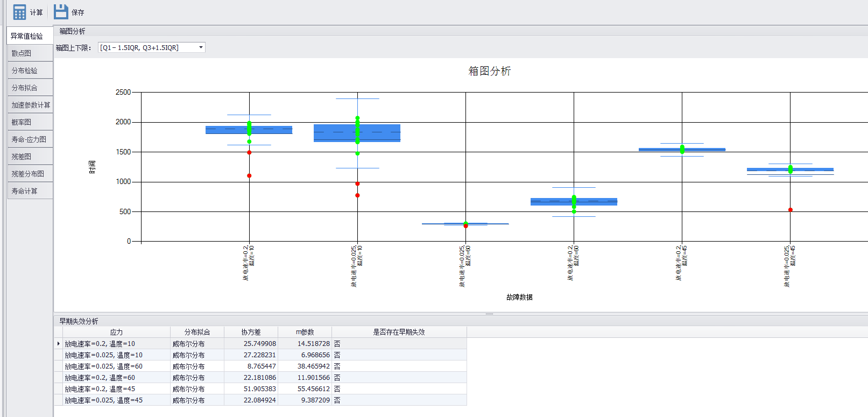868x417 pixels.
Task: Click the calculator icon for 计算
Action: (x=19, y=12)
